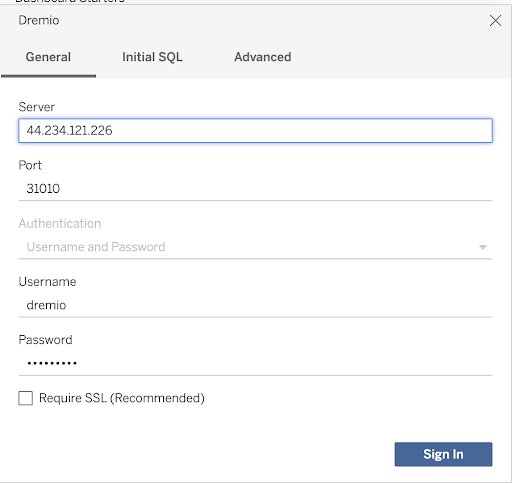Click the Server field label
This screenshot has width=512, height=483.
pyautogui.click(x=37, y=107)
